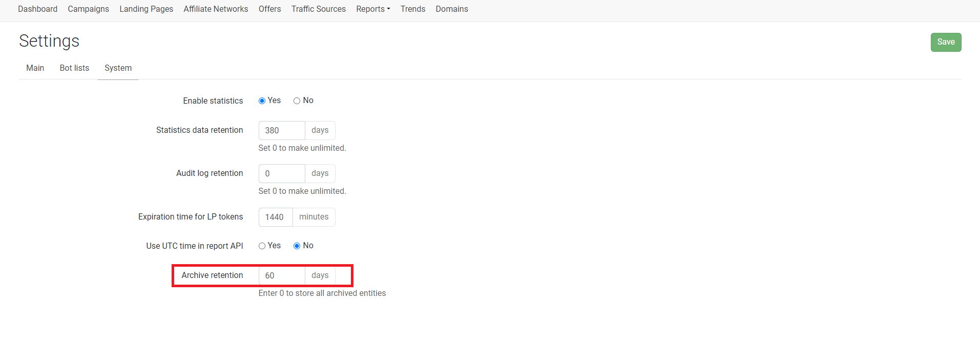Click the 'Statistics data retention' label
This screenshot has height=338, width=980.
click(200, 130)
